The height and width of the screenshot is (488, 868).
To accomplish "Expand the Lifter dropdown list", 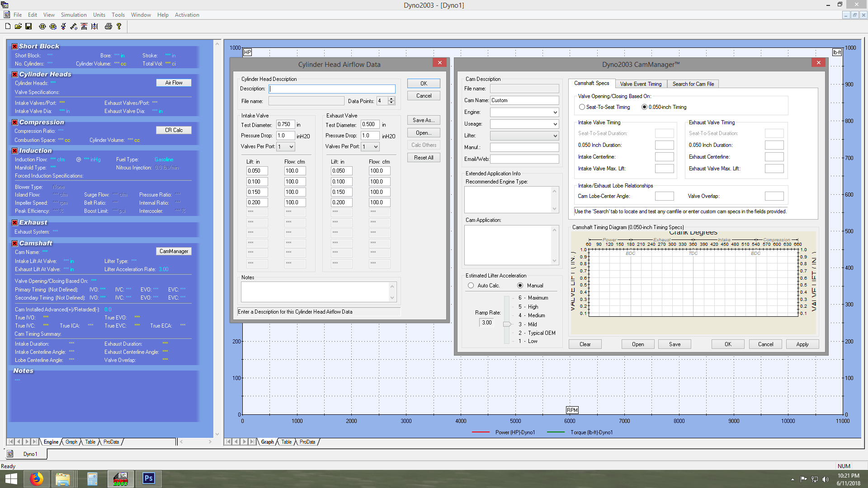I will 555,136.
